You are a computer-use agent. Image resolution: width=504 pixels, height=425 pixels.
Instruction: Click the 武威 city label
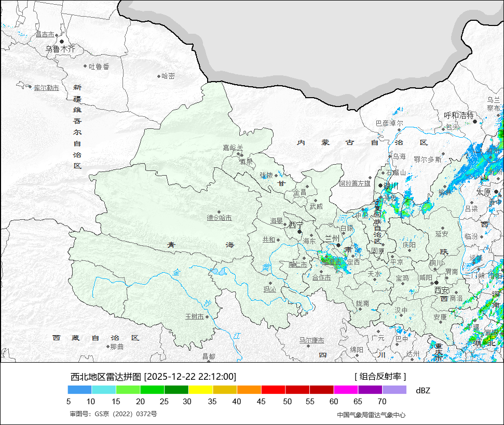point(316,206)
